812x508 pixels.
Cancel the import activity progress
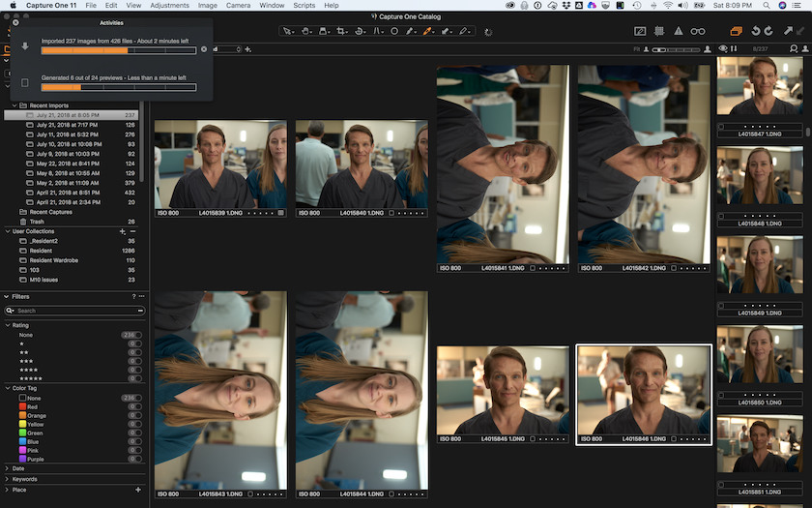[x=203, y=48]
